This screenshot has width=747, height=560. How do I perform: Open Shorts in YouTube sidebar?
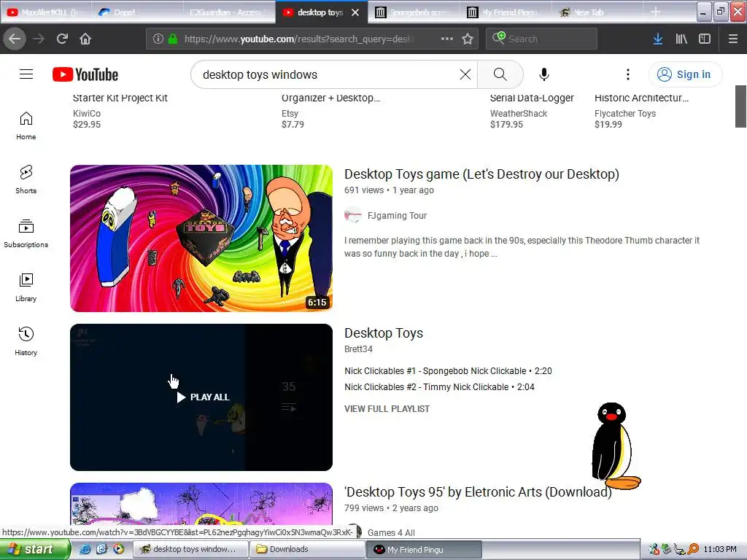point(26,179)
